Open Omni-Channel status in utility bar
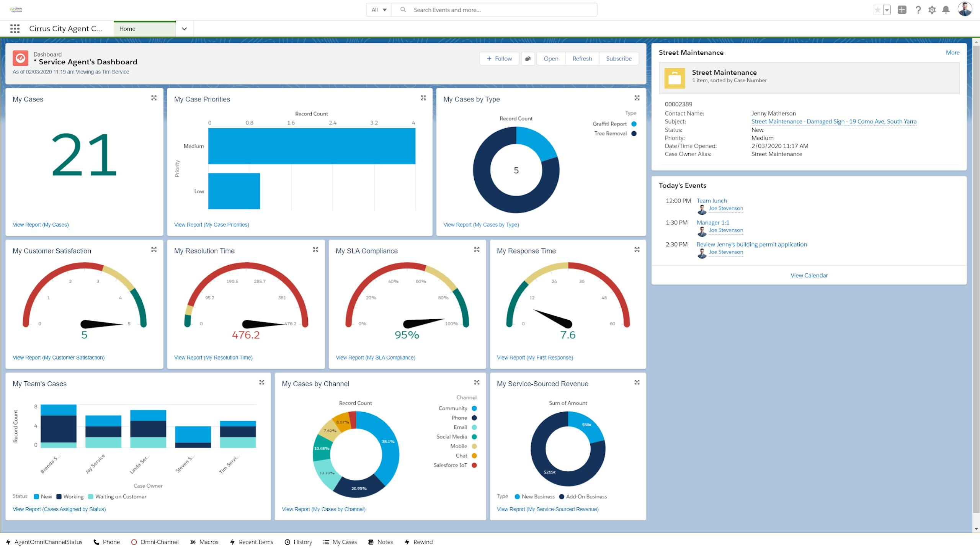The width and height of the screenshot is (980, 549). [x=155, y=542]
